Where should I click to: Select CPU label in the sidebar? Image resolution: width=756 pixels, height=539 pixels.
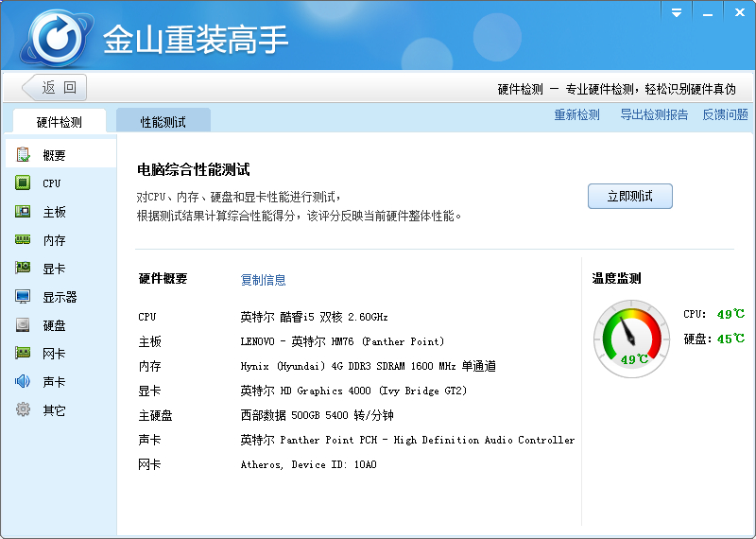(52, 183)
